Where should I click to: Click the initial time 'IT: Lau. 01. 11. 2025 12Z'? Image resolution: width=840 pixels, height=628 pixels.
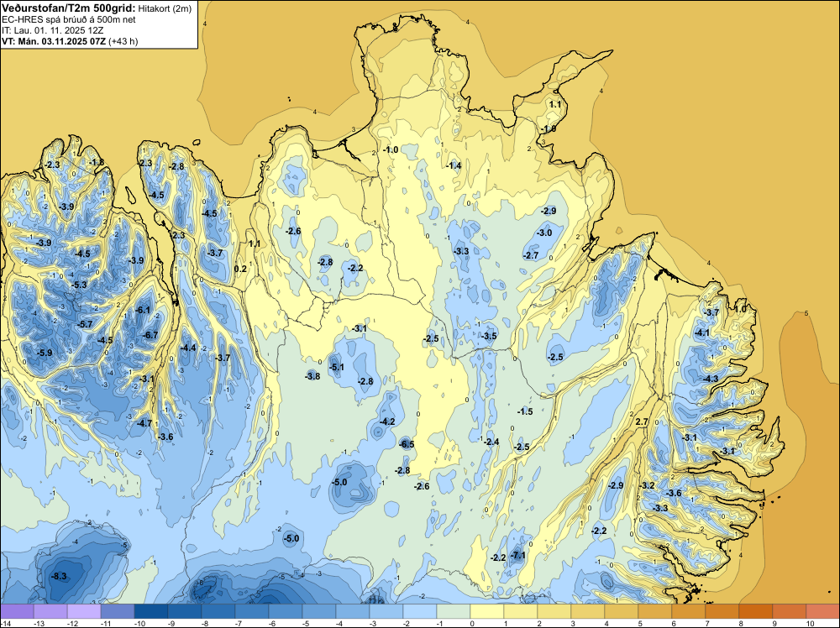pyautogui.click(x=52, y=30)
